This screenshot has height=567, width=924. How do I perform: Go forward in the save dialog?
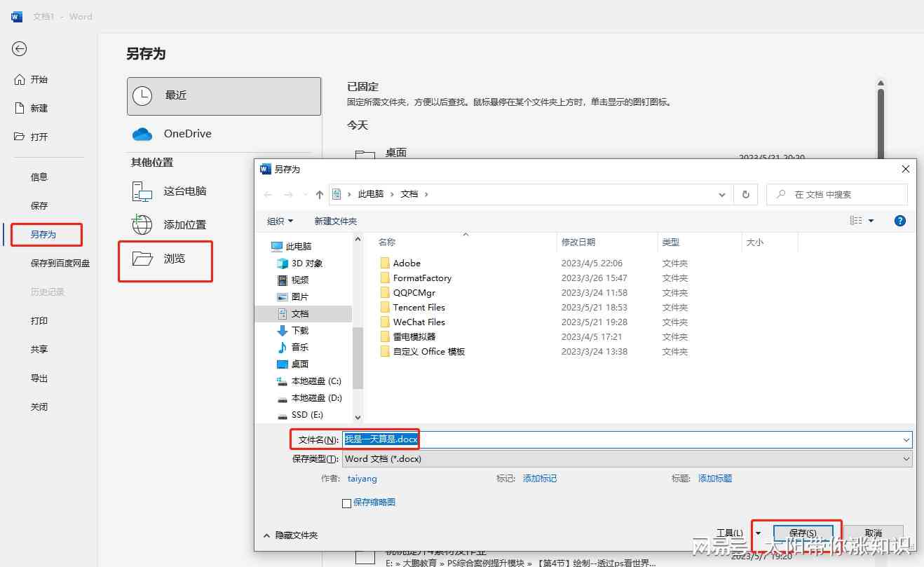(x=288, y=195)
